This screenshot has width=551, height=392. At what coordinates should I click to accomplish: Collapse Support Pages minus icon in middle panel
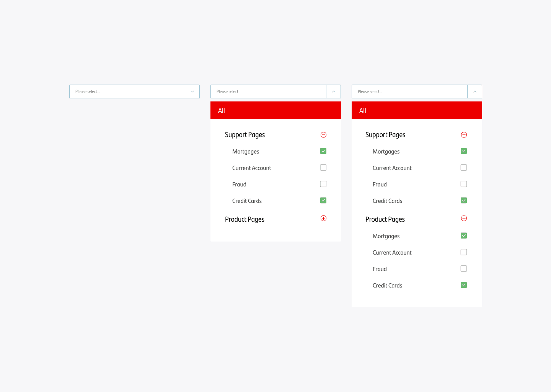(323, 135)
